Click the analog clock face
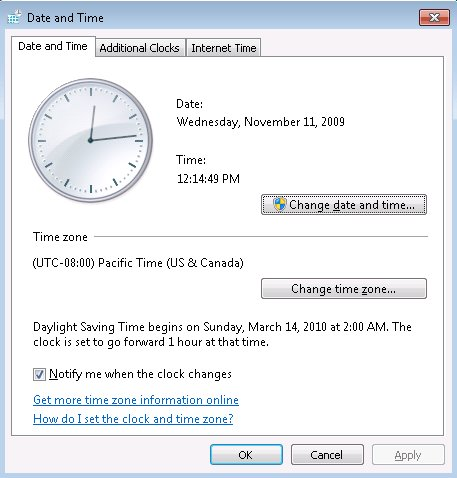 click(91, 140)
